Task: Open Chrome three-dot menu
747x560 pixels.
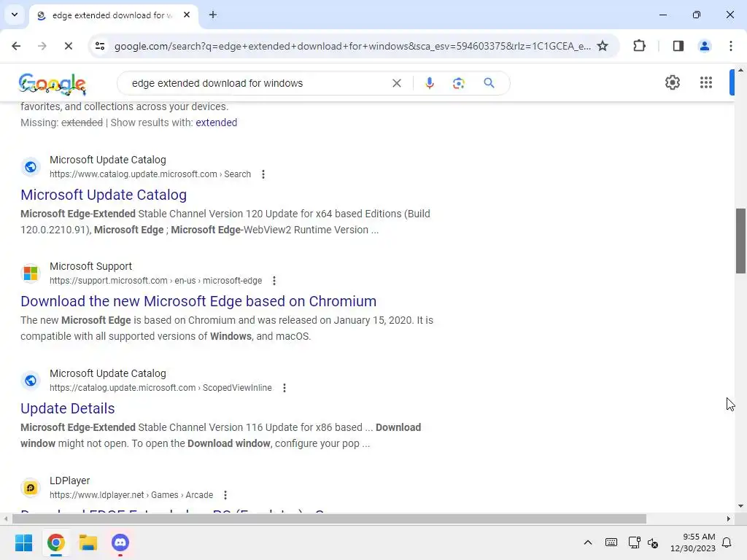Action: (731, 46)
